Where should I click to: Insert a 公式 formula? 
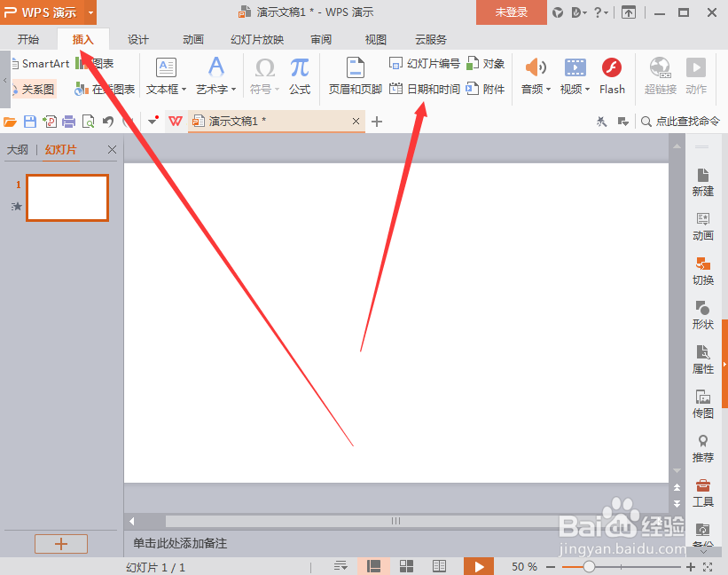pos(300,75)
